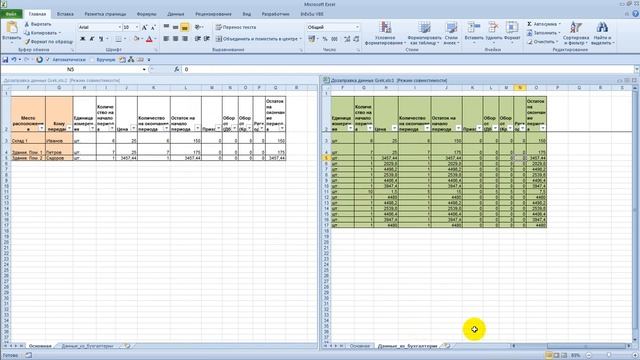640x360 pixels.
Task: Open the number format (Общий) dropdown
Action: [x=357, y=27]
